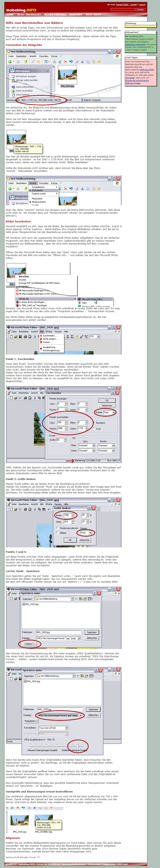
Task: Choose Öffnen mit in the context menu
Action: [46, 299]
